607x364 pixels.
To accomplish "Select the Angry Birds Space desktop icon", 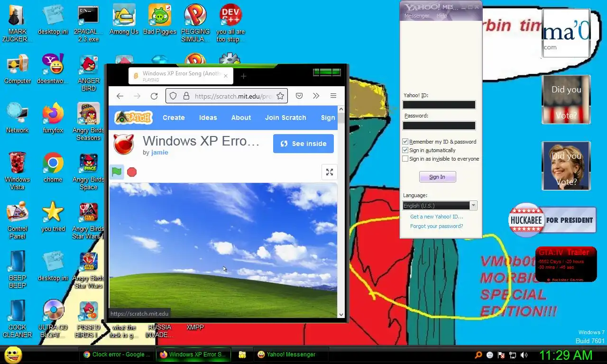I will [88, 171].
